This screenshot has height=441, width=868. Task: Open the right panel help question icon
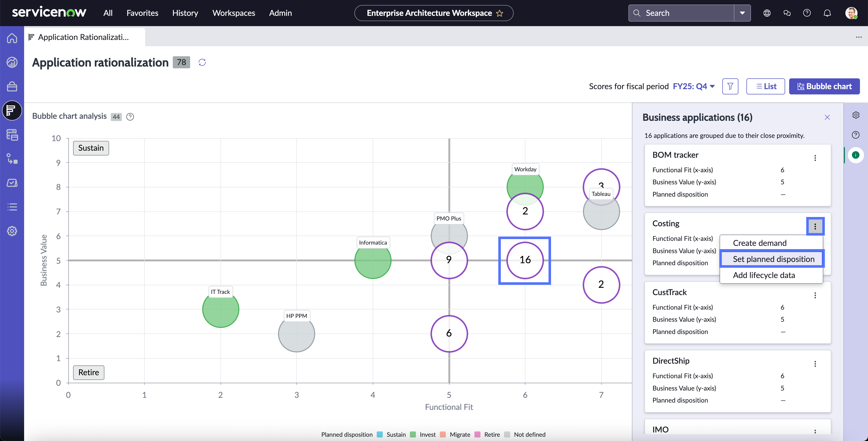(x=855, y=135)
